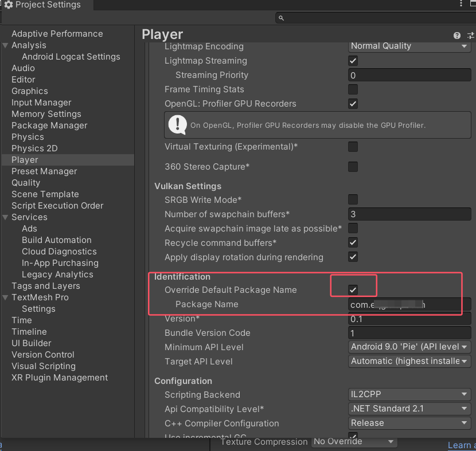Collapse the Analysis tree arrow
The height and width of the screenshot is (451, 476).
(5, 45)
